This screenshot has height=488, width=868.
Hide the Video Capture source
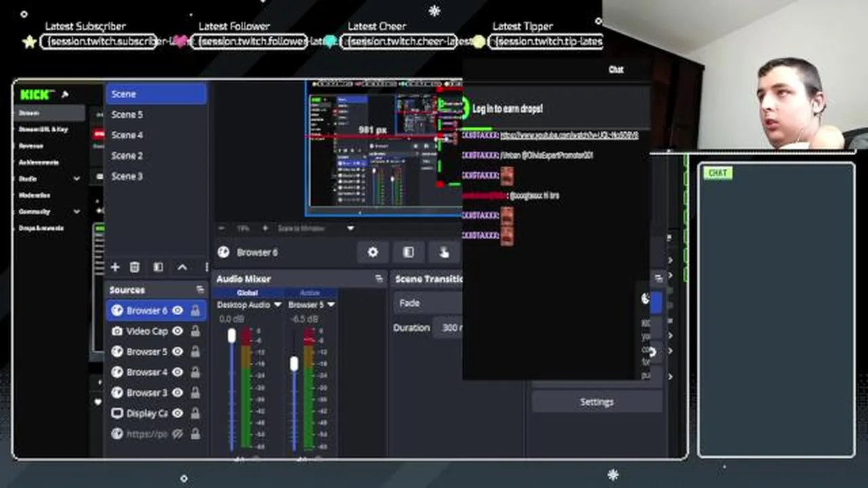click(x=177, y=331)
